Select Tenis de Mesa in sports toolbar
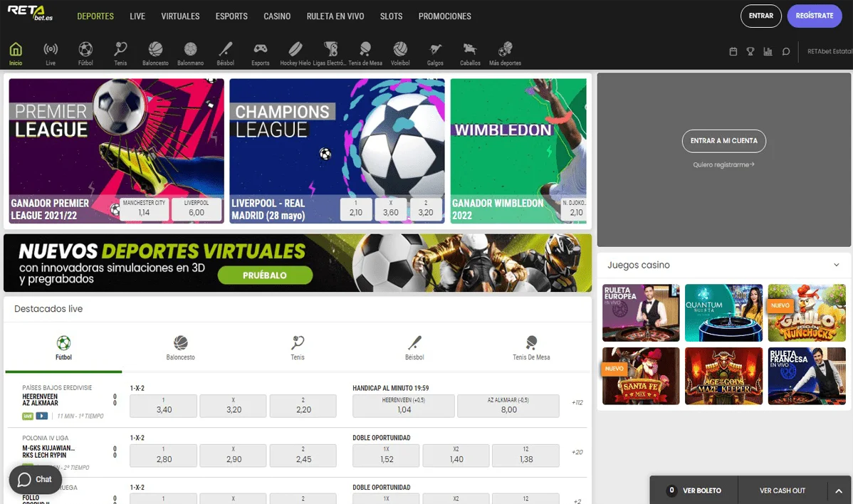853x504 pixels. (365, 54)
